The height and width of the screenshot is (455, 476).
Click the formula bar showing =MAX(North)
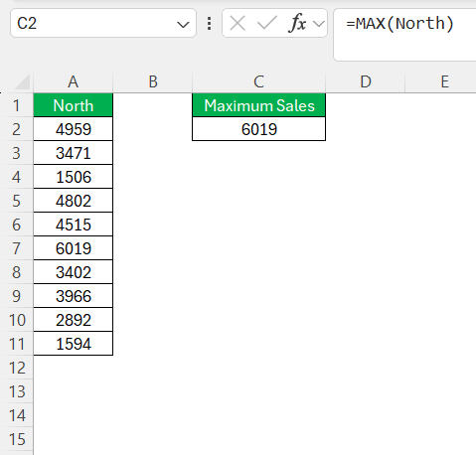tap(404, 35)
